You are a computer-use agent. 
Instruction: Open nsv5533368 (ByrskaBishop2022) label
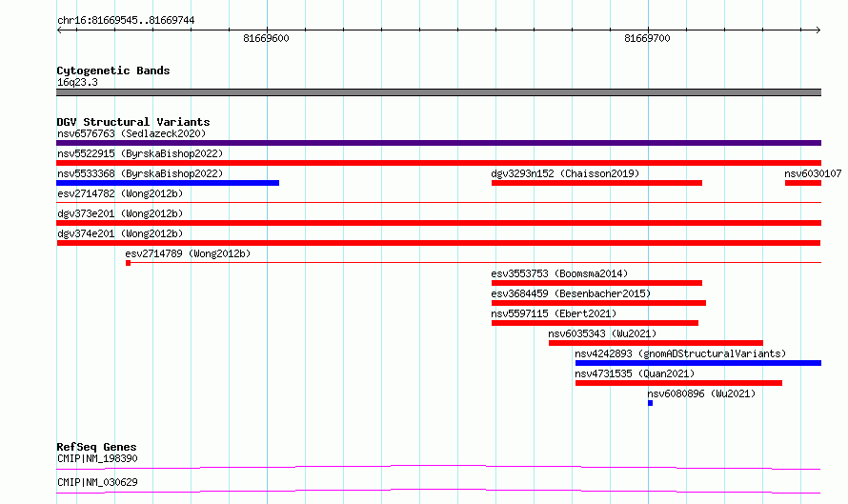pyautogui.click(x=140, y=173)
